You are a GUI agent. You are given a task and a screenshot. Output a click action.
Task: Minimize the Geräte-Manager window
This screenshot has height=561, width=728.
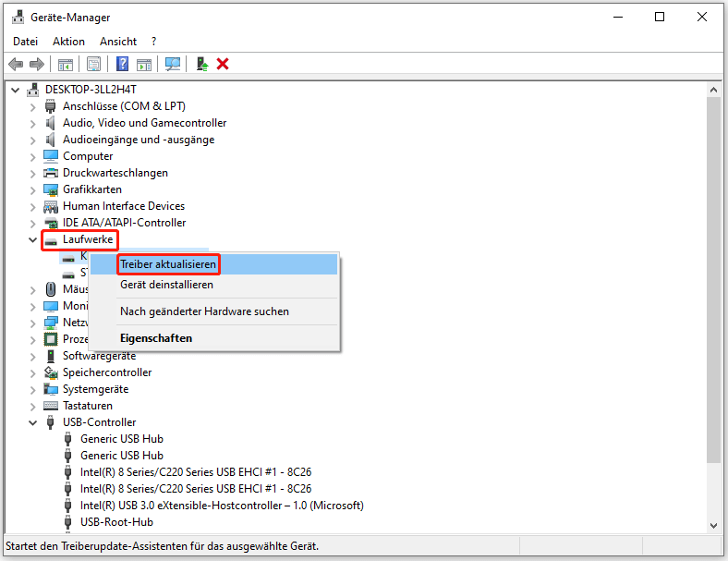tap(618, 18)
